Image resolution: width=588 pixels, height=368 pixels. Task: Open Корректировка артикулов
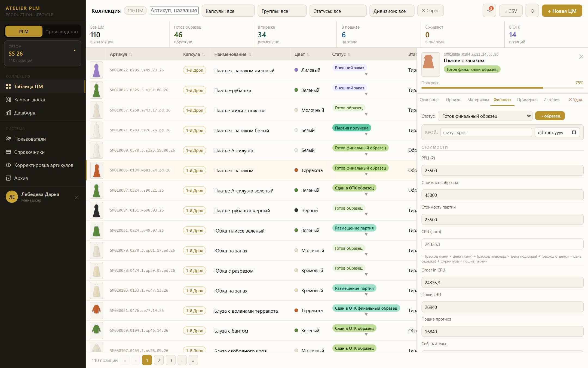click(43, 165)
